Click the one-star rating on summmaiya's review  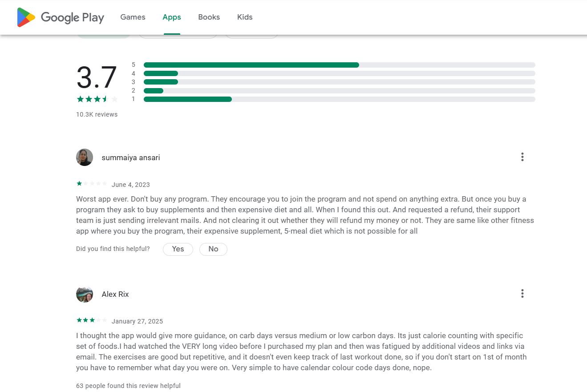(x=92, y=184)
